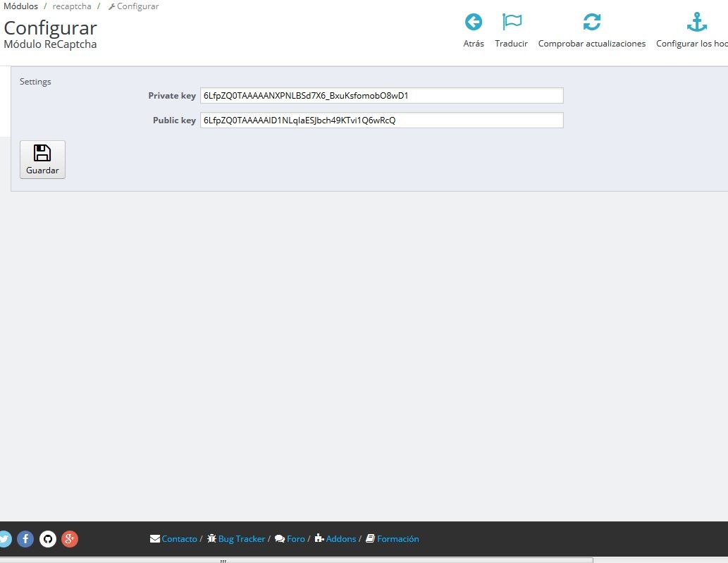Click the bug icon beside Bug Tracker
The height and width of the screenshot is (563, 728).
click(x=211, y=538)
